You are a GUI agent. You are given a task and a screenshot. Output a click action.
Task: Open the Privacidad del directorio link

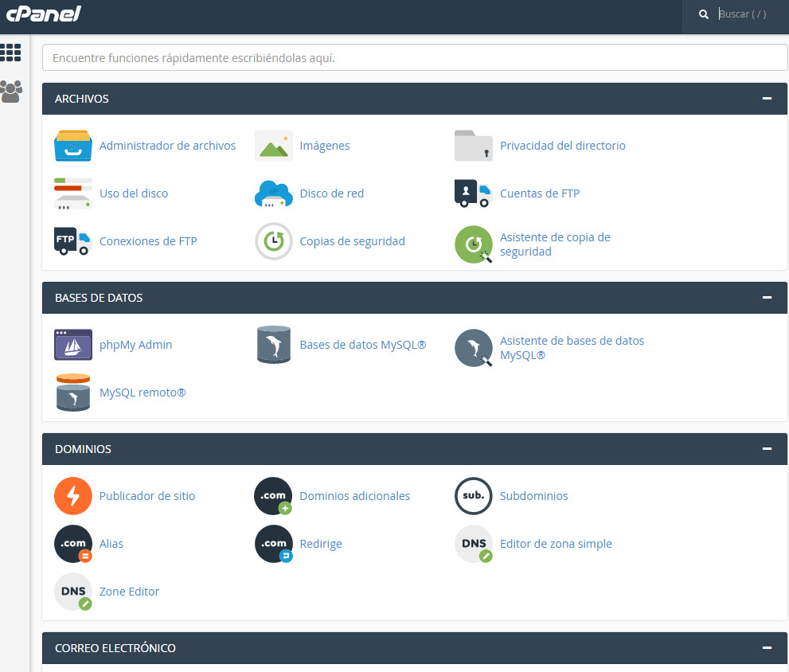(562, 146)
